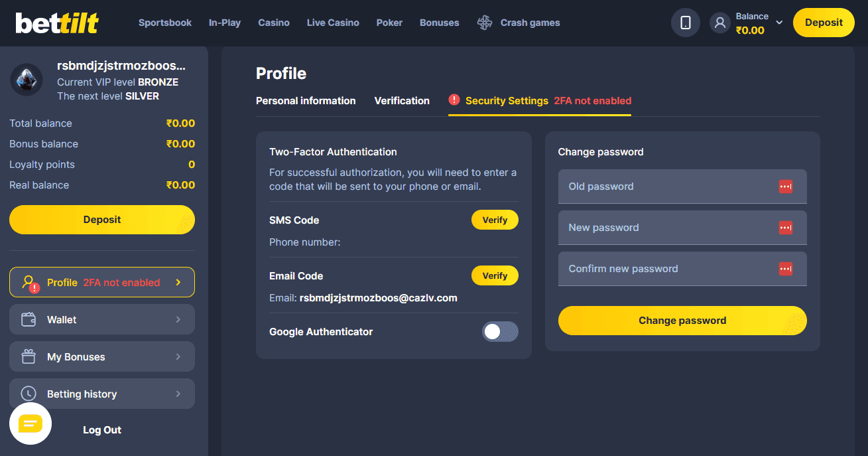The image size is (868, 456).
Task: Expand the Balance dropdown arrow
Action: 779,23
